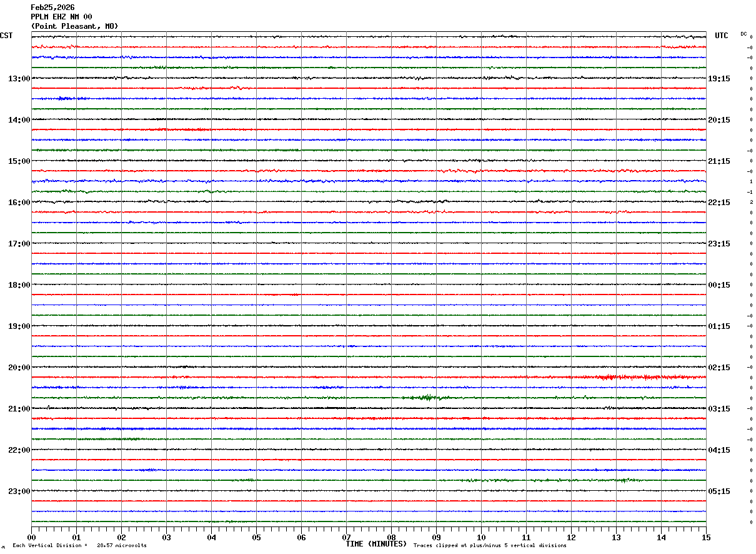Click the 05:15 UTC time label
The image size is (756, 554).
pyautogui.click(x=719, y=491)
